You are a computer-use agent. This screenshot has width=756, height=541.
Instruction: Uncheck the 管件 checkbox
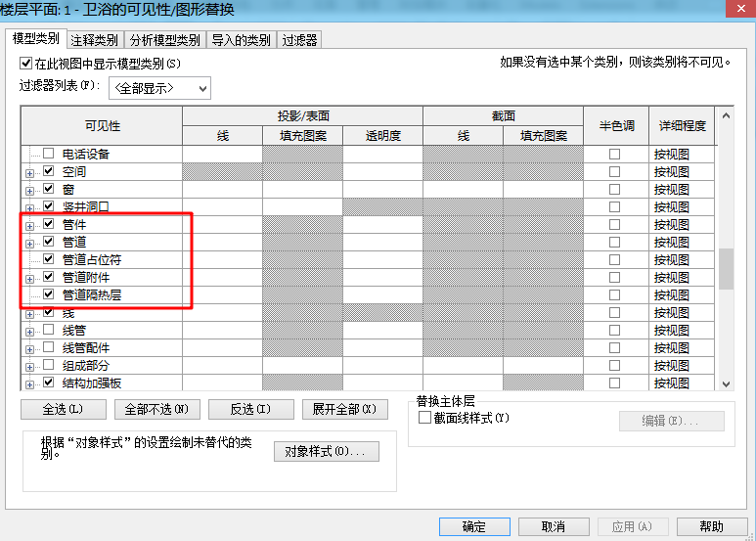[x=48, y=224]
